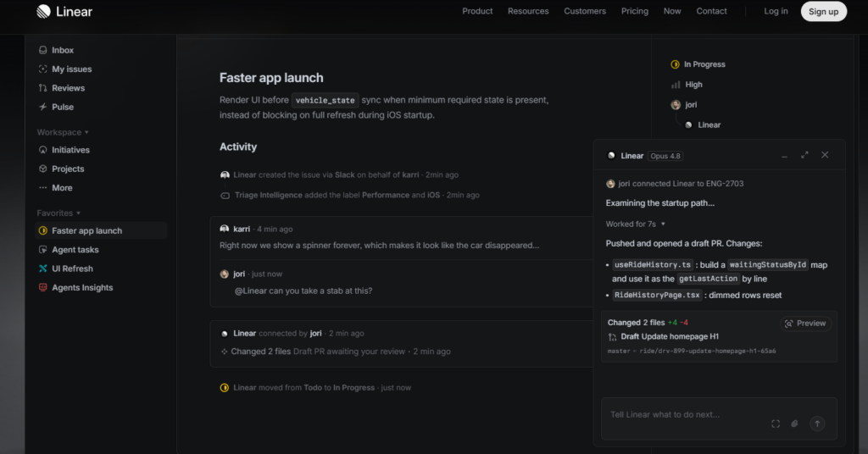Click the branch name ride/drv-899-update-homepage-h1-65a6
868x454 pixels.
click(x=708, y=352)
